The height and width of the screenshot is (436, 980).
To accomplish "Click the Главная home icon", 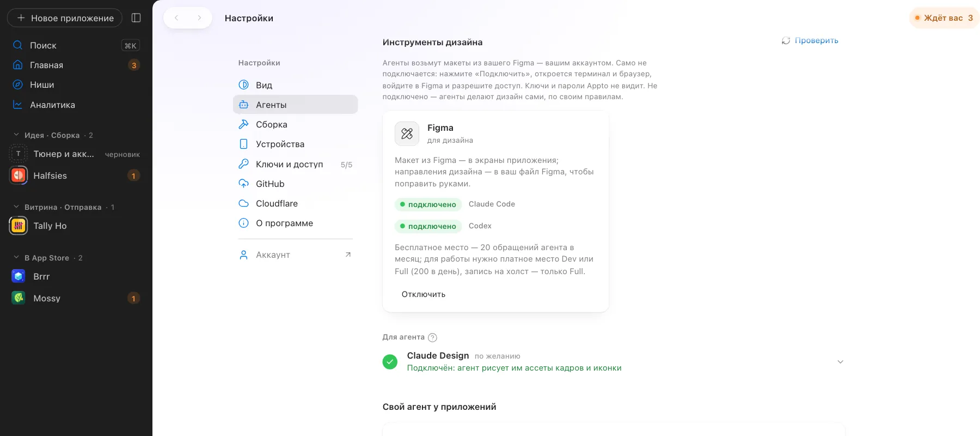I will 17,65.
